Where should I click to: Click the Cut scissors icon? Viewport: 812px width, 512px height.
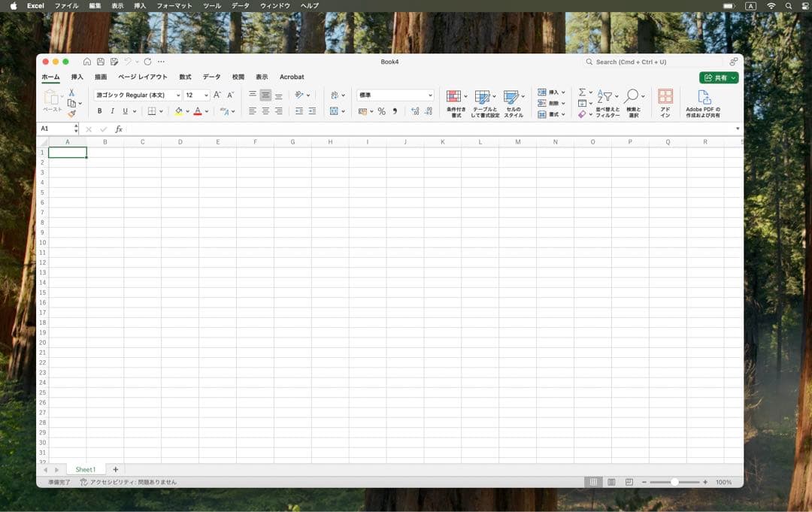tap(72, 92)
